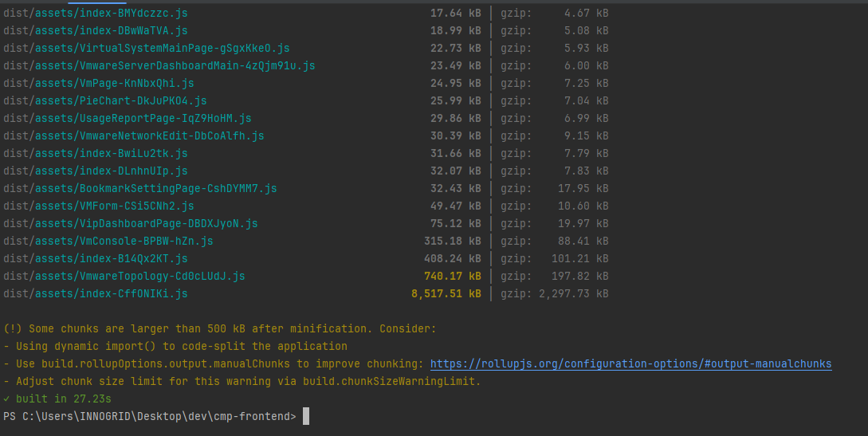Click the VirtualSystemMainPage-gSgxKkeO.js file path
The image size is (868, 436).
point(146,48)
